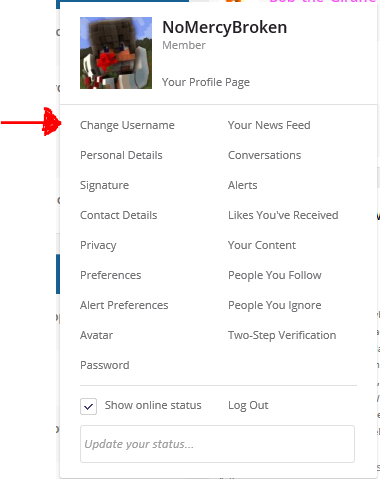The image size is (380, 479).
Task: Focus the Update your status field
Action: 217,444
